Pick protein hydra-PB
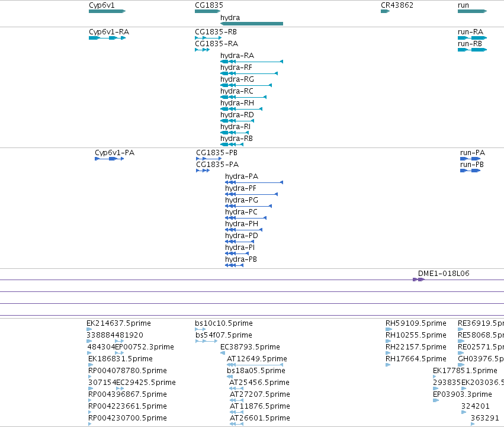 pyautogui.click(x=234, y=265)
